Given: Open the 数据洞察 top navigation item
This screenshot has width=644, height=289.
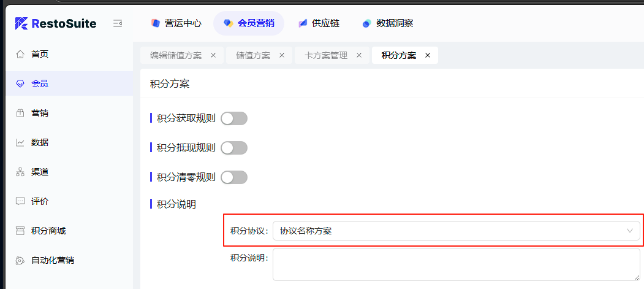Looking at the screenshot, I should tap(388, 23).
